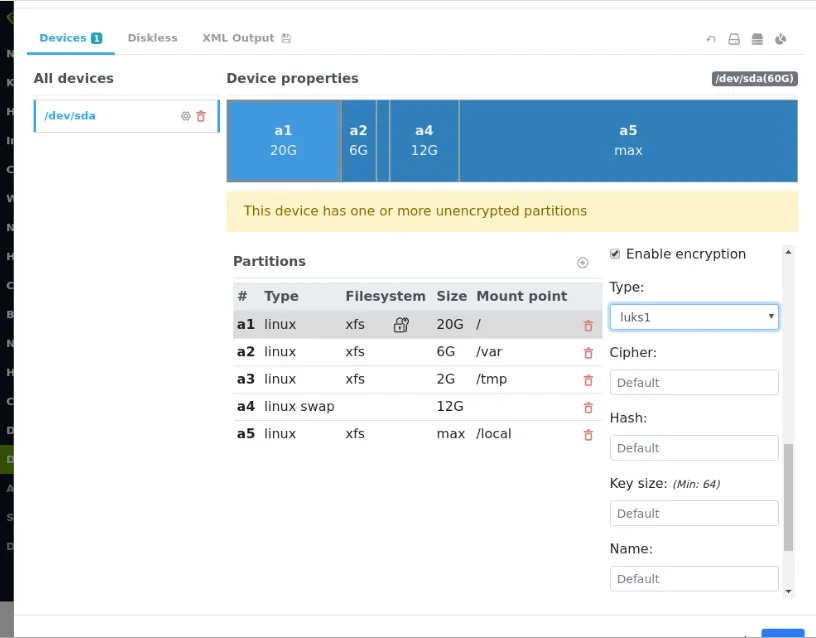Screen dimensions: 816x638
Task: Select the a4 12G partition block
Action: pyautogui.click(x=424, y=141)
